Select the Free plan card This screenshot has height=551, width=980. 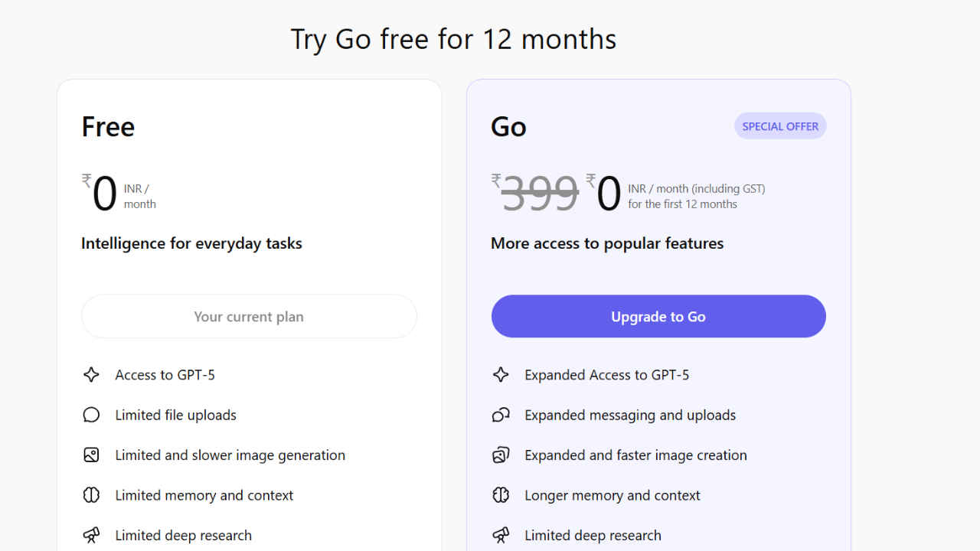(x=249, y=230)
